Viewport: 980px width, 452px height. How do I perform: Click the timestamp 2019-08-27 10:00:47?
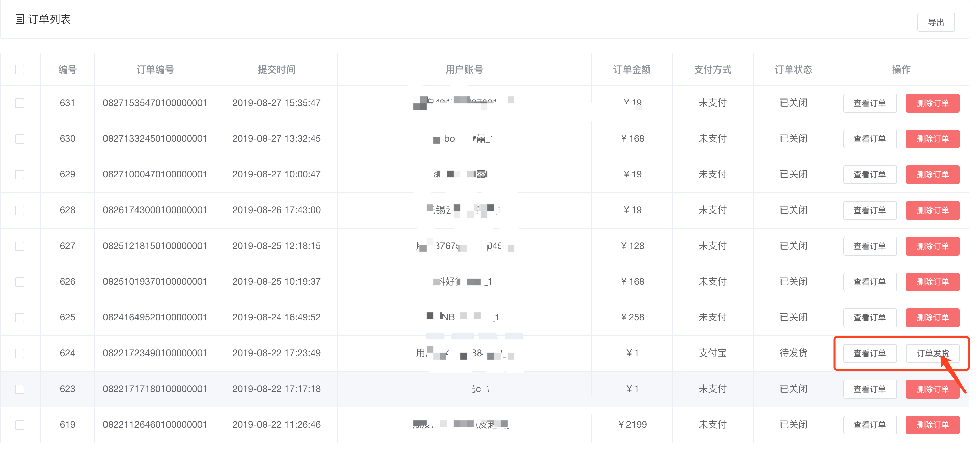(277, 174)
